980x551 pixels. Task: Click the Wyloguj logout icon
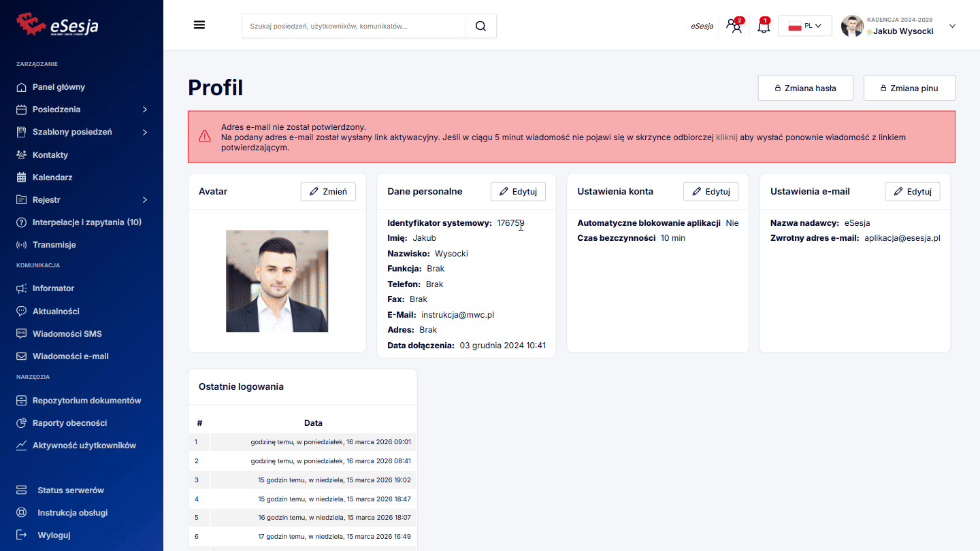21,535
